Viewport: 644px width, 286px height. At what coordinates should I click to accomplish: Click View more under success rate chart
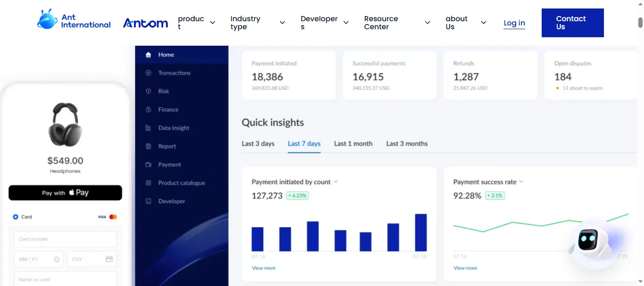(465, 268)
